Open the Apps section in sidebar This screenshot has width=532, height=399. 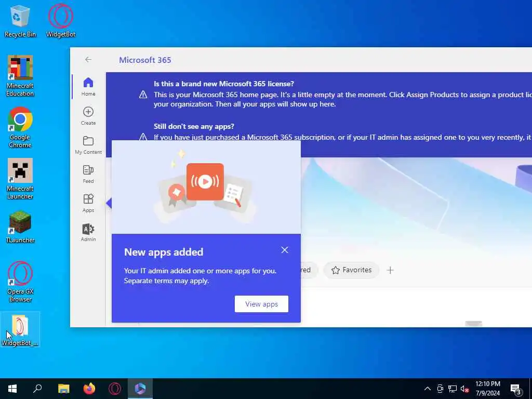pos(88,203)
